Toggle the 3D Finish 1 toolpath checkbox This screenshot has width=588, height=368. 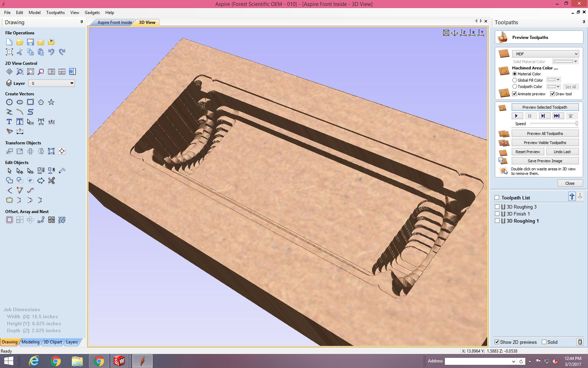click(x=497, y=214)
